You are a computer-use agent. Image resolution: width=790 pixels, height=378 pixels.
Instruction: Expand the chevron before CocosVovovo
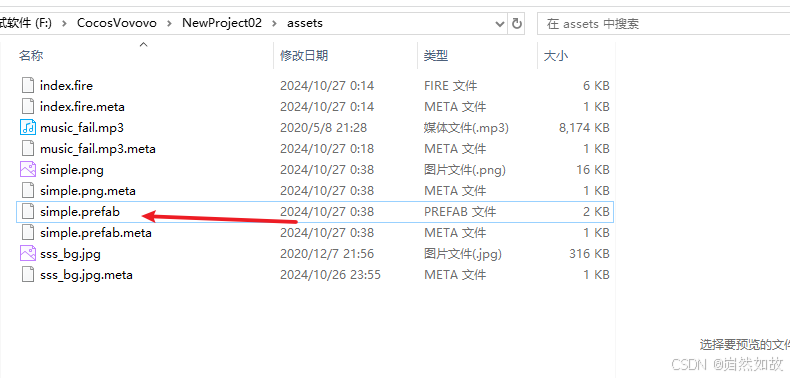point(64,23)
